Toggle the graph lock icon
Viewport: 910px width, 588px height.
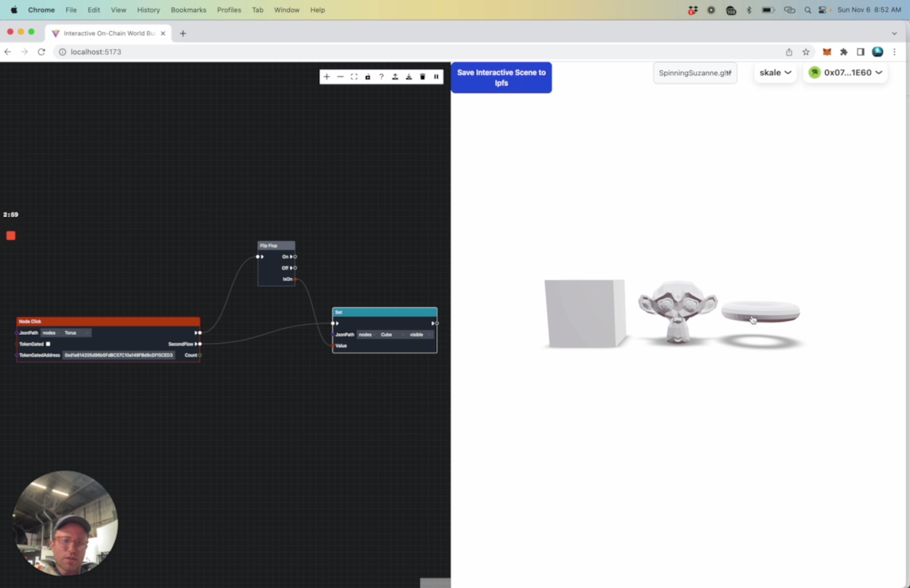point(368,77)
